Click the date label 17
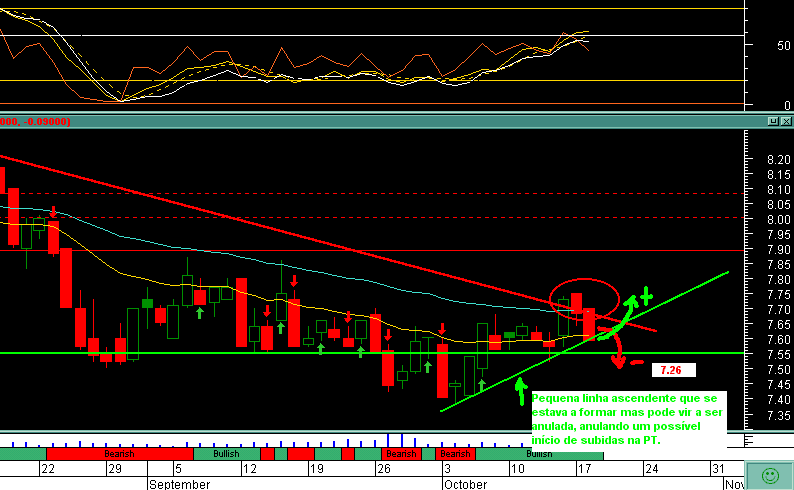Image resolution: width=794 pixels, height=490 pixels. 584,469
